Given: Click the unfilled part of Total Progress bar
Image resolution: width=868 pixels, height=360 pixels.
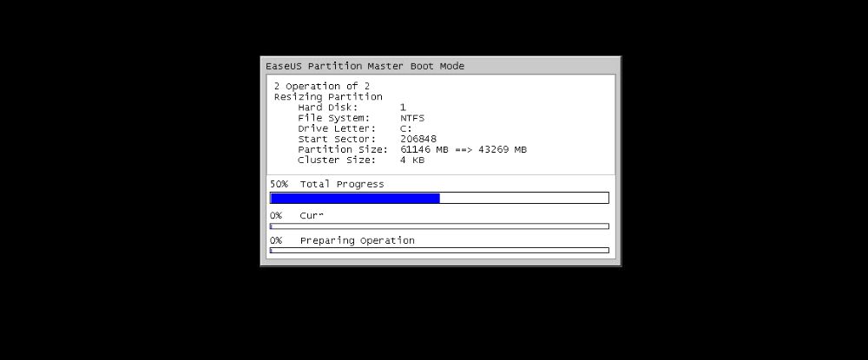Looking at the screenshot, I should (x=523, y=198).
